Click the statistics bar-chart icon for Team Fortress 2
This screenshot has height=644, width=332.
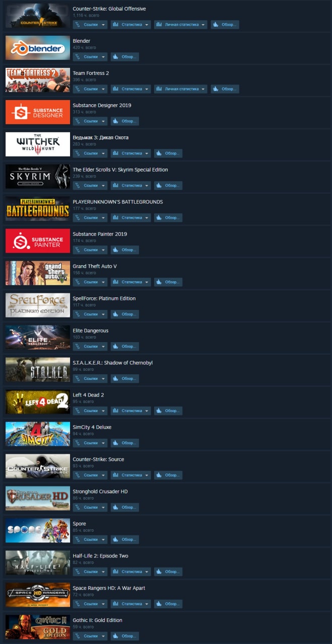click(115, 89)
